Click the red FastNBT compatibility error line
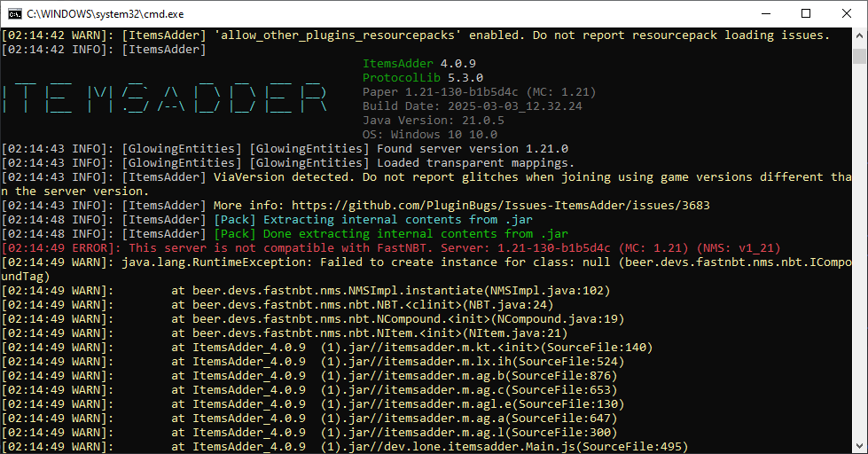Viewport: 868px width, 454px height. 391,248
